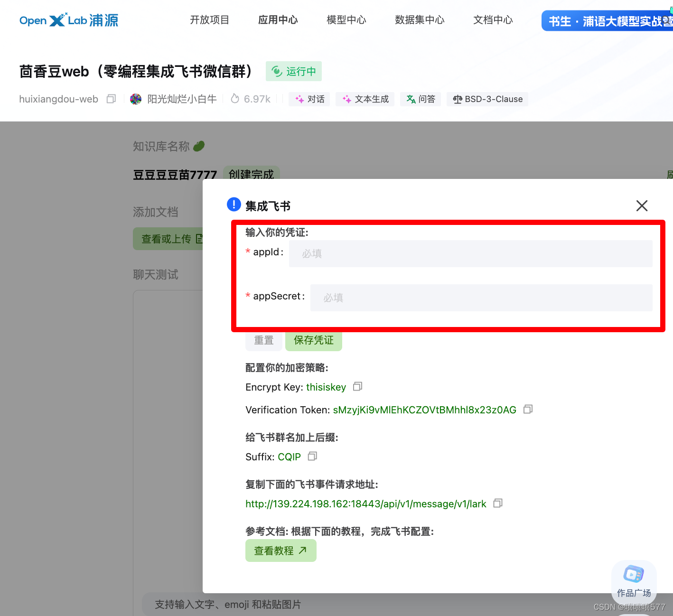Click the Verification Token green value
The image size is (673, 616).
[425, 410]
